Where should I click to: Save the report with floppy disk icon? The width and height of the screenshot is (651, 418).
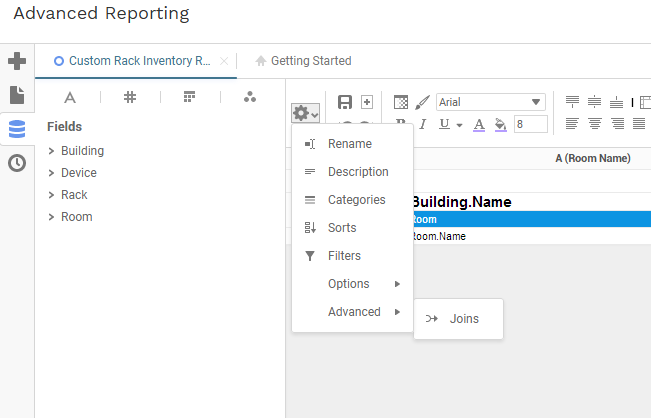click(345, 102)
